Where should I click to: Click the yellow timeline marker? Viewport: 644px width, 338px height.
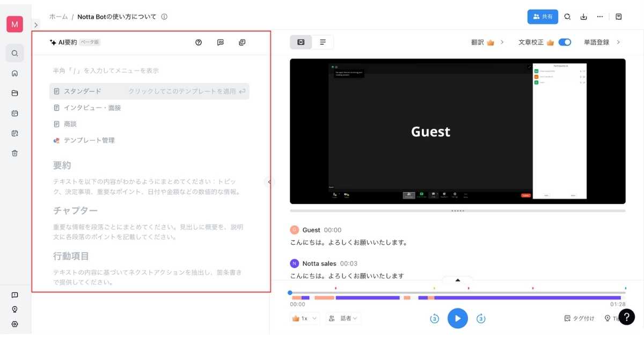pyautogui.click(x=434, y=288)
